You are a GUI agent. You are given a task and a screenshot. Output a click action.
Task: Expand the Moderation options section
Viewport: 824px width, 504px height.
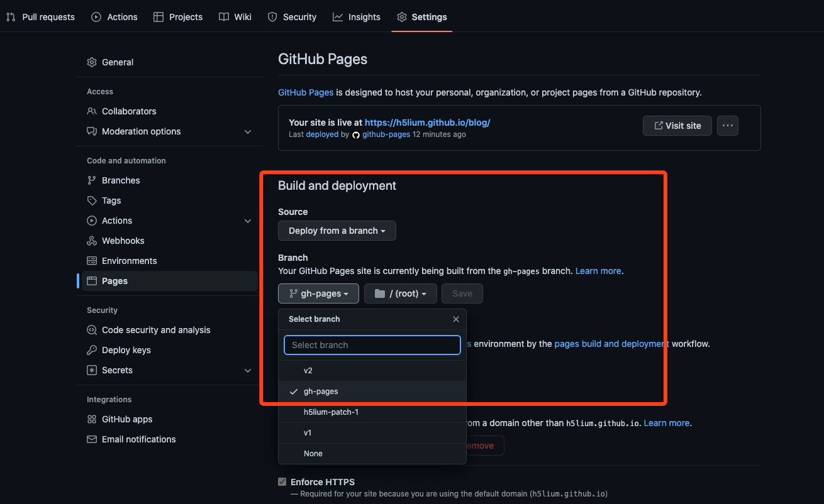(248, 131)
